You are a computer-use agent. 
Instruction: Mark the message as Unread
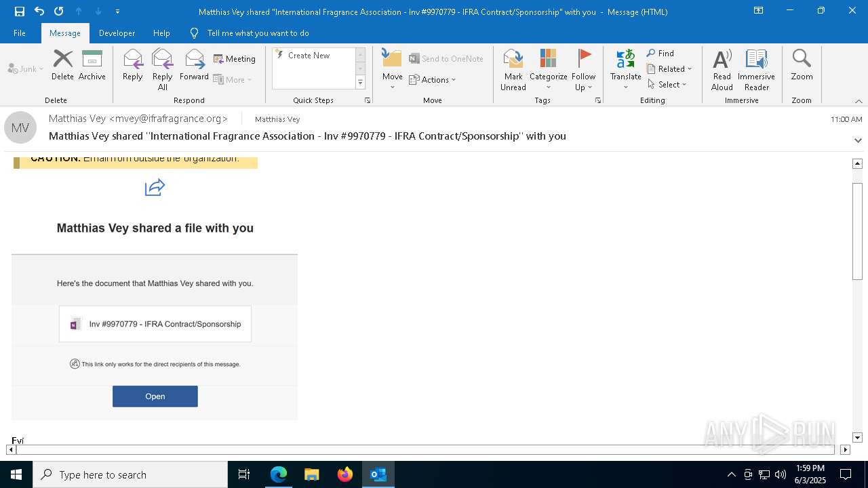[x=513, y=69]
